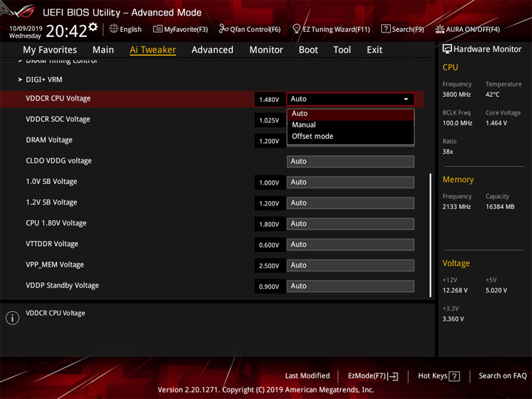Viewport: 532px width, 399px height.
Task: Click the info icon in help area
Action: 13,318
